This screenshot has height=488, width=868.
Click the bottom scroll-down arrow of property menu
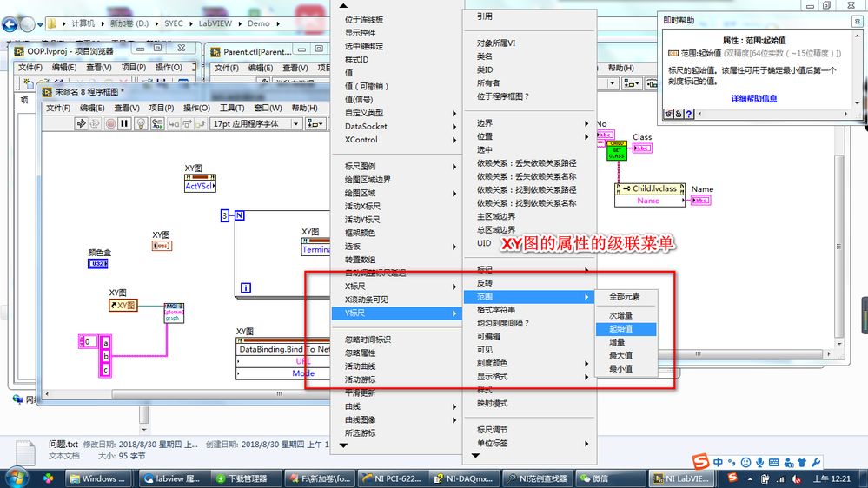point(343,445)
